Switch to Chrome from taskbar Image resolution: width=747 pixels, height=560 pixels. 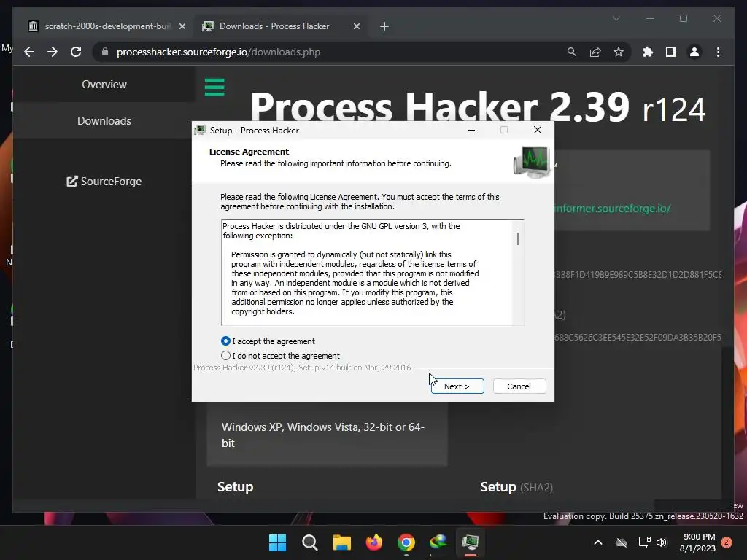point(406,542)
